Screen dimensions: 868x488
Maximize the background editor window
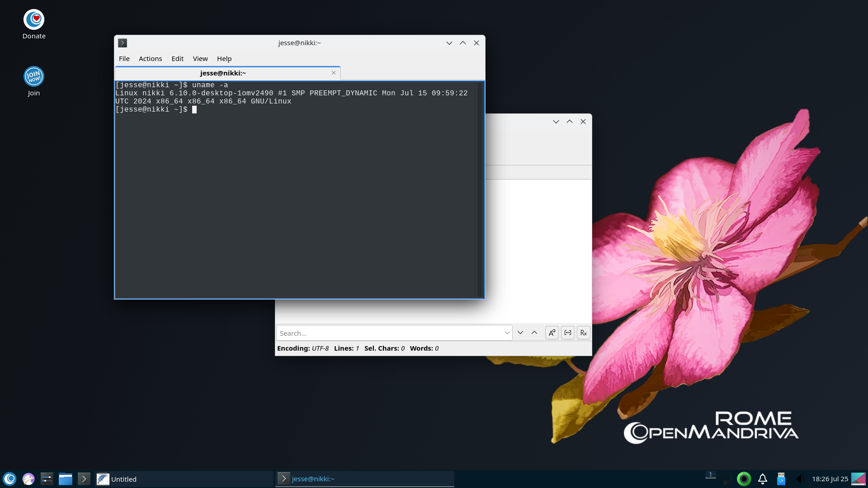tap(570, 122)
